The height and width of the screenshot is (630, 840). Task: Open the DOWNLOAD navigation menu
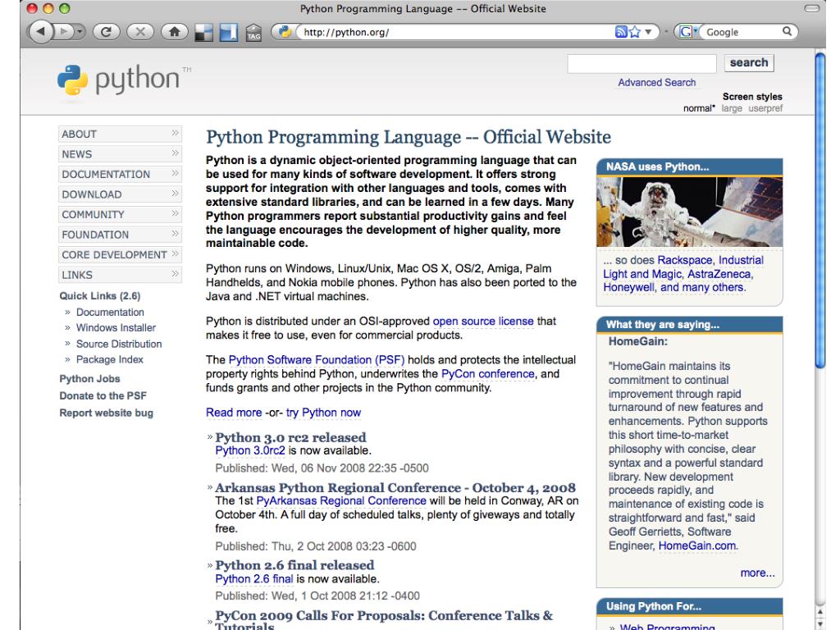pyautogui.click(x=120, y=194)
